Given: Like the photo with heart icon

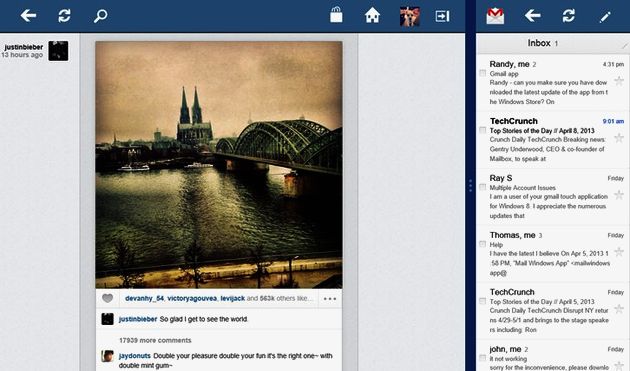Looking at the screenshot, I should pos(107,298).
